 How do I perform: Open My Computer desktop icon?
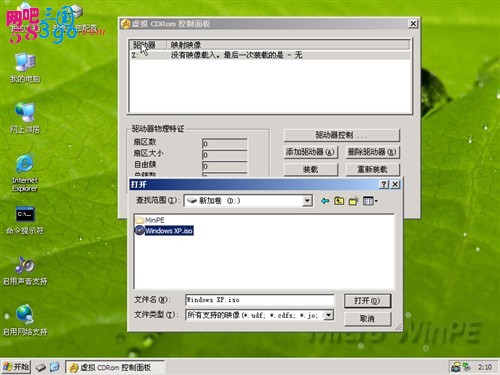(25, 67)
